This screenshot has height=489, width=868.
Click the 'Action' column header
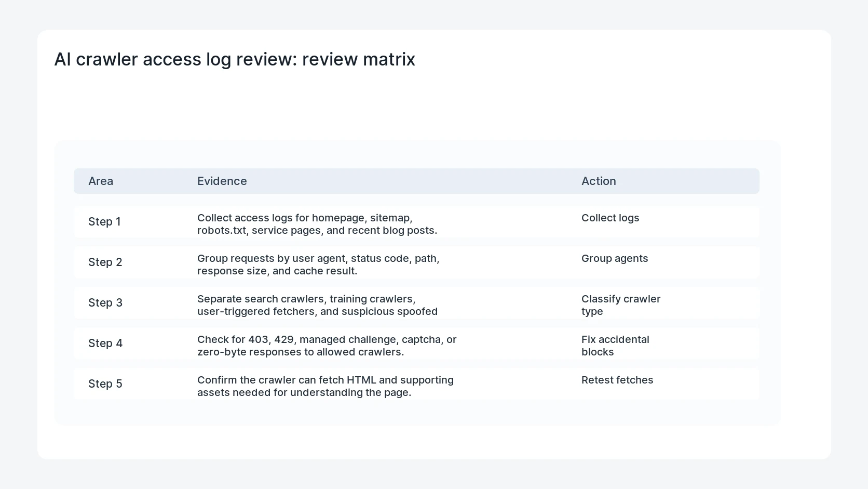pyautogui.click(x=599, y=181)
